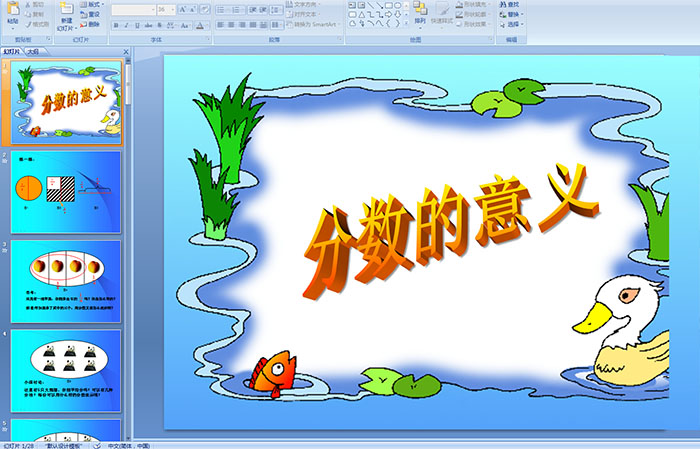This screenshot has height=449, width=700.
Task: Toggle underline formatting
Action: [x=137, y=25]
